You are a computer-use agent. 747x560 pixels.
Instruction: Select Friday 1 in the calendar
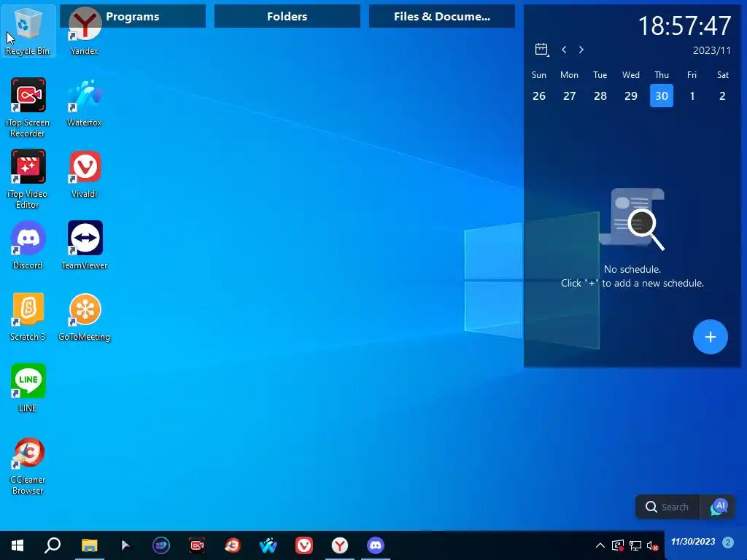tap(692, 96)
